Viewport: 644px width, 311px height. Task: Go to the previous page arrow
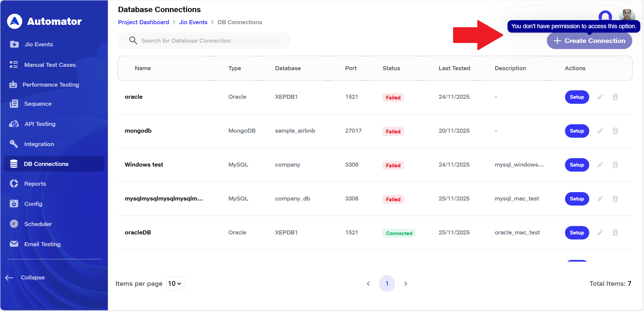coord(368,284)
